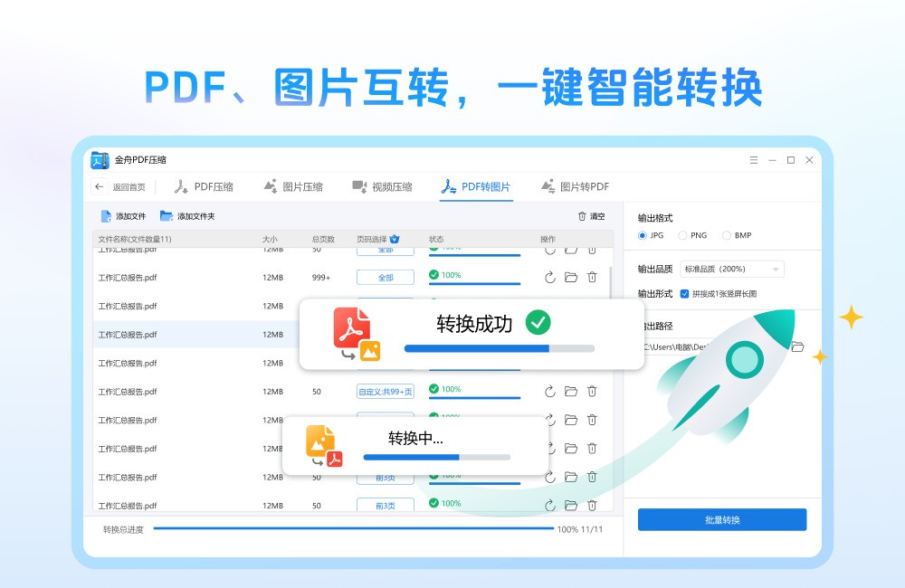Open the output folder for the 999+ pages row
Viewport: 905px width, 588px height.
click(571, 277)
